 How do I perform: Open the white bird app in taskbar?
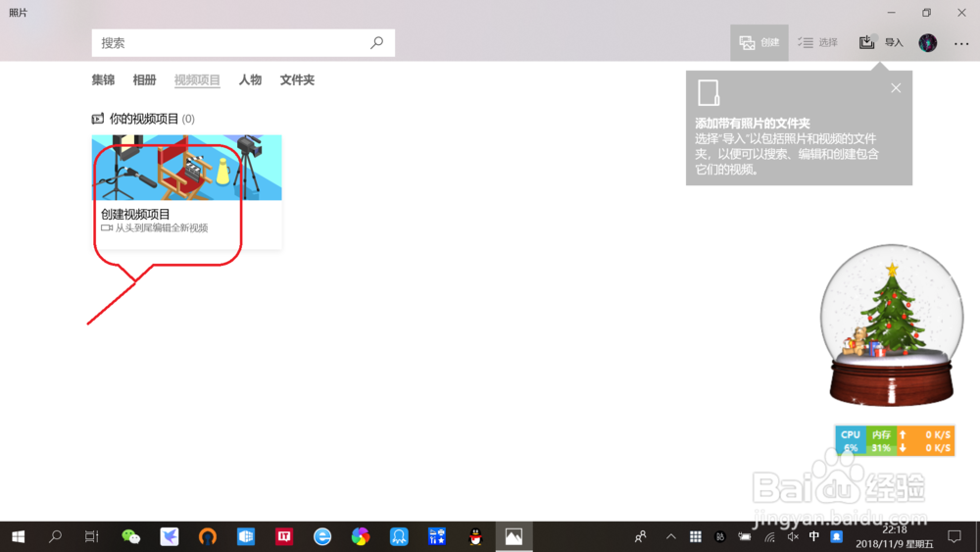coord(170,536)
